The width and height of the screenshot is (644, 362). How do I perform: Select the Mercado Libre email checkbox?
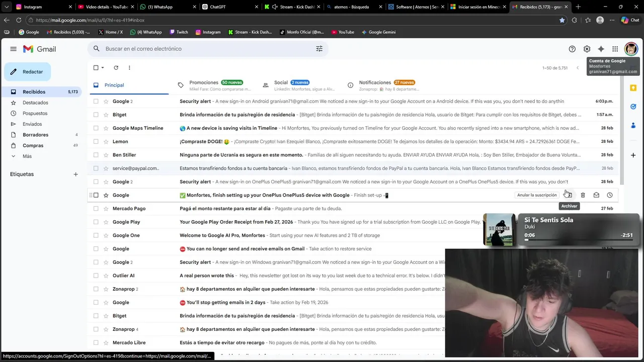tap(96, 343)
